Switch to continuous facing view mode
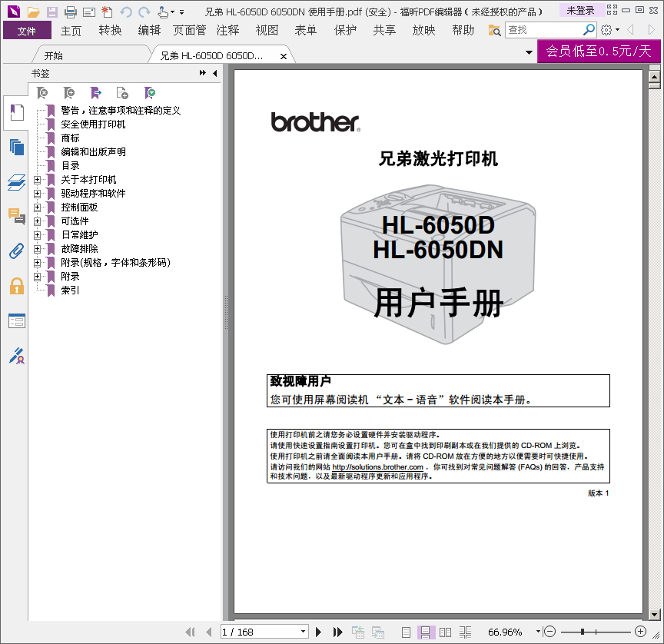The width and height of the screenshot is (664, 644). tap(465, 632)
